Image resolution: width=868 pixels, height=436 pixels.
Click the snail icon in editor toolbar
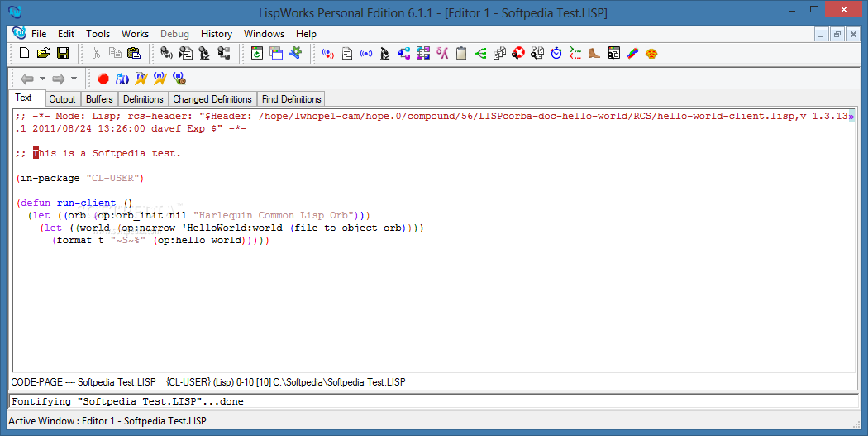point(179,79)
